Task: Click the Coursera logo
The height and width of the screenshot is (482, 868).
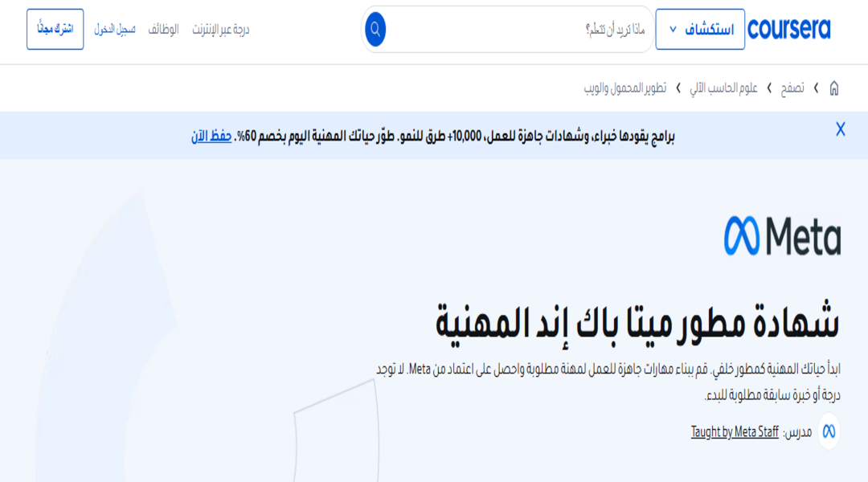Action: pos(789,30)
